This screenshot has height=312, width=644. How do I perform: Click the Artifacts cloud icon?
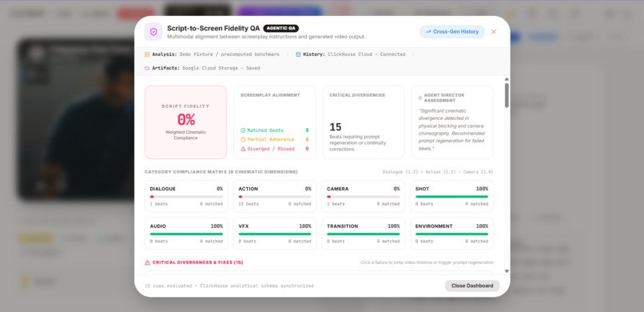pyautogui.click(x=147, y=68)
